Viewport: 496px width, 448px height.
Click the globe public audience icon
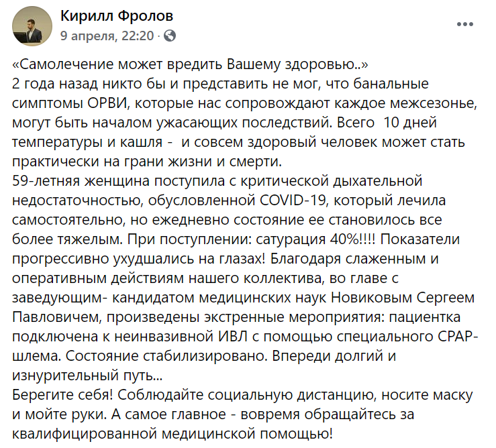(x=170, y=36)
